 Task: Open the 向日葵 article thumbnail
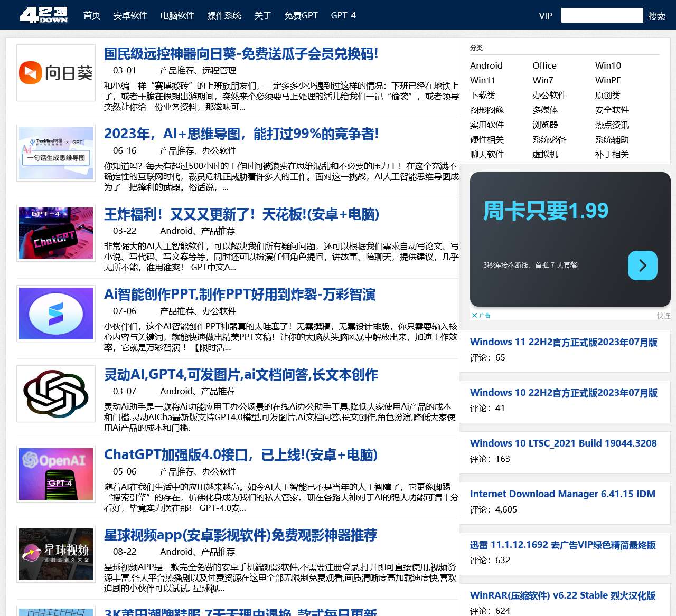(x=56, y=73)
